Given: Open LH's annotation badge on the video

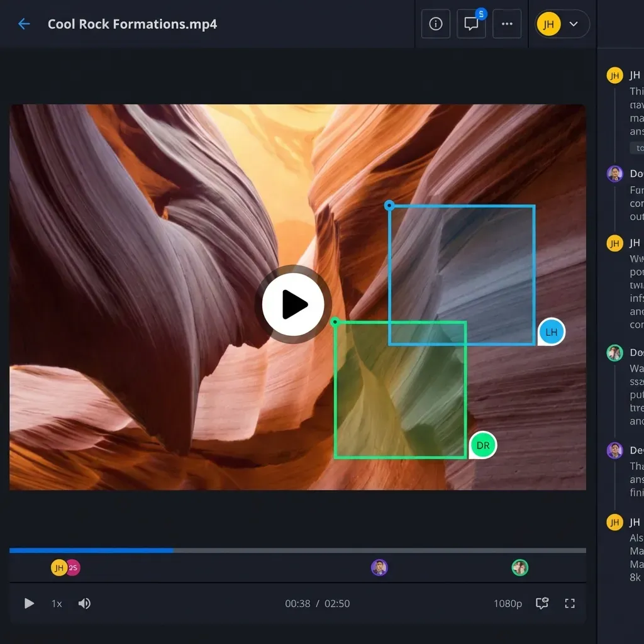Looking at the screenshot, I should click(551, 331).
